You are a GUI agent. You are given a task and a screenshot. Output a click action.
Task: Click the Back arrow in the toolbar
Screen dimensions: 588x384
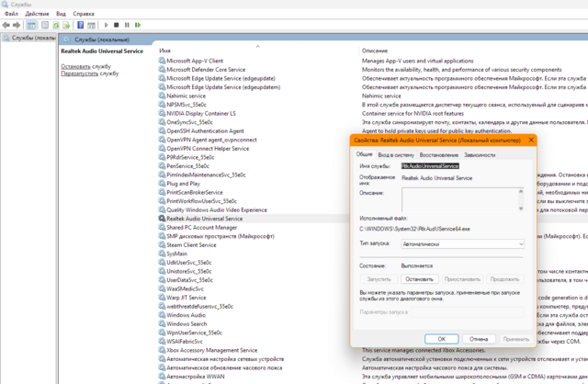click(x=6, y=25)
